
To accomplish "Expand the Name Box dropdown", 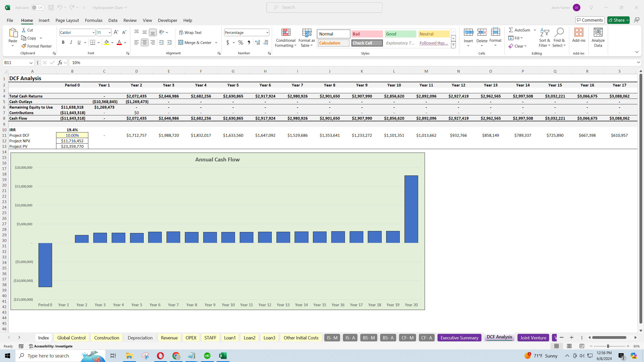I will click(x=31, y=63).
